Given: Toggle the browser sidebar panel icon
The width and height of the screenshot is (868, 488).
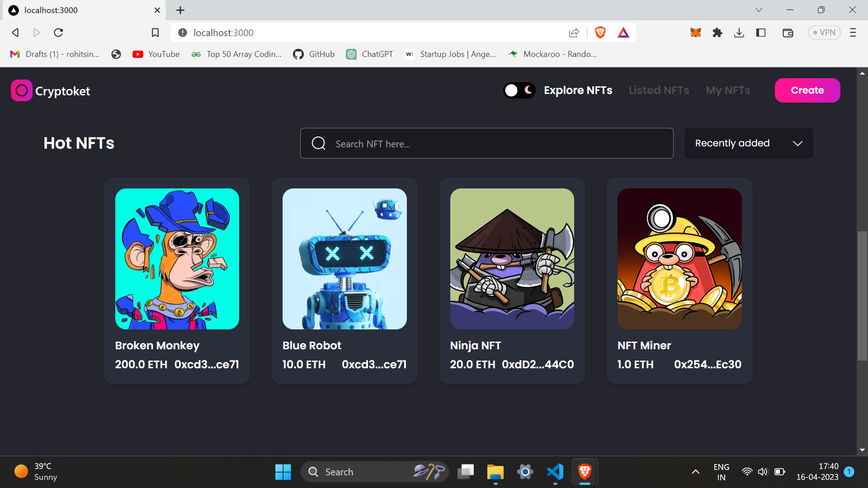Looking at the screenshot, I should (x=761, y=33).
